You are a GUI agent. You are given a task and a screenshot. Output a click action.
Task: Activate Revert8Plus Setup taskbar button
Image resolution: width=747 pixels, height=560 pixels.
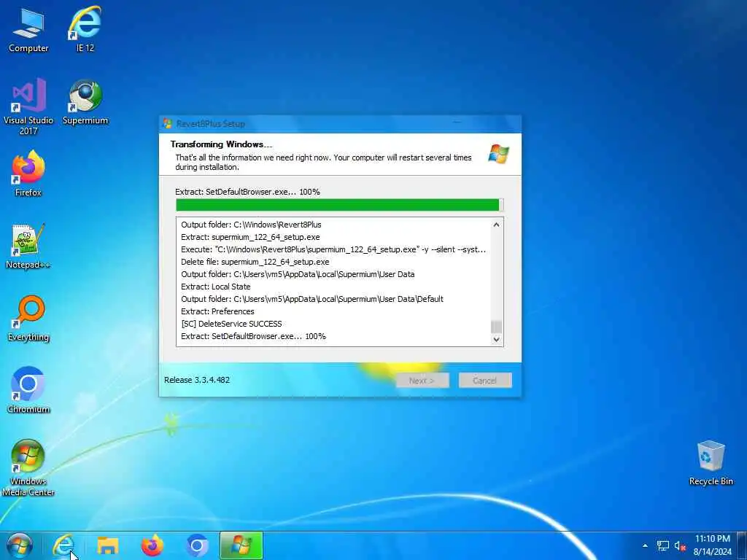coord(241,545)
